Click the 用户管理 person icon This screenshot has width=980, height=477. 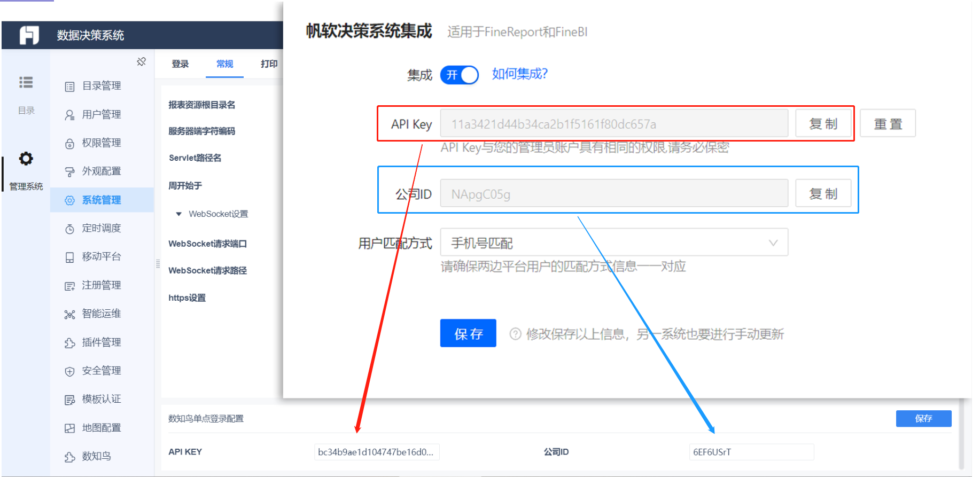coord(69,115)
